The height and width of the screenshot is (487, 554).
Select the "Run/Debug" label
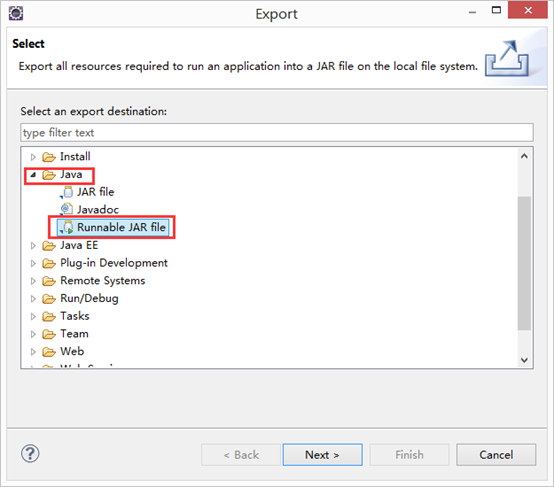tap(89, 298)
